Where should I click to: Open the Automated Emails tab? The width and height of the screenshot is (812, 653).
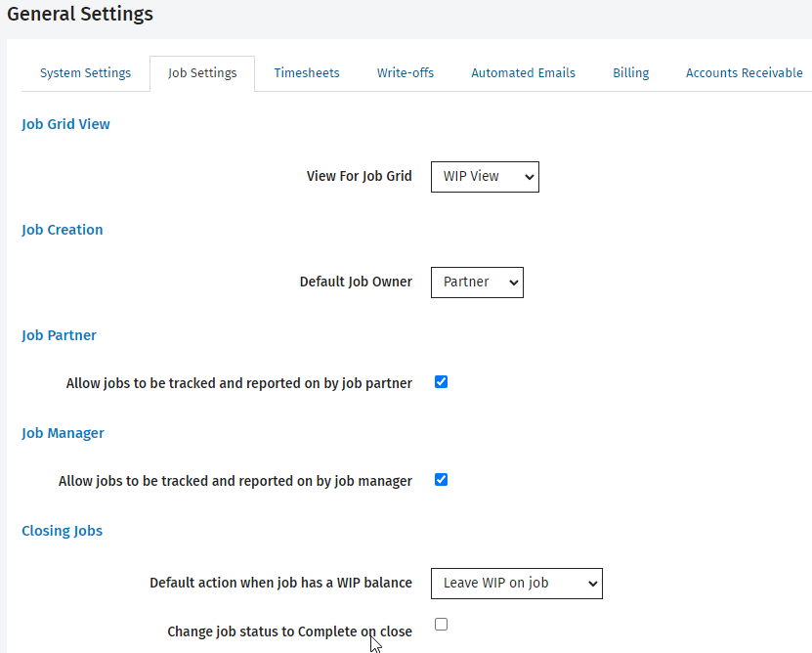[523, 73]
